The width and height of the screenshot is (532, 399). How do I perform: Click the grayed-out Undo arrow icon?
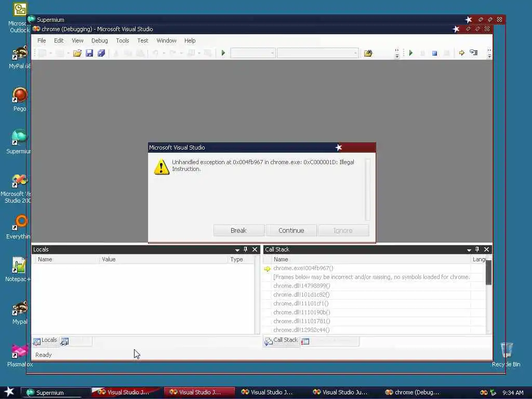coord(155,53)
